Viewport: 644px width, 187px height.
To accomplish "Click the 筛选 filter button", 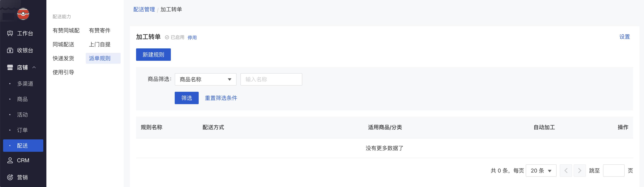I will [x=187, y=98].
